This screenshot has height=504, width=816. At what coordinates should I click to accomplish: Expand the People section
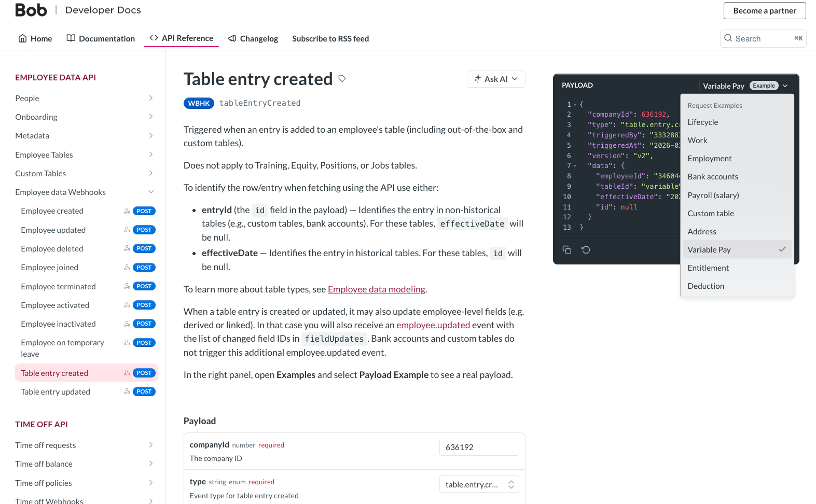[151, 98]
